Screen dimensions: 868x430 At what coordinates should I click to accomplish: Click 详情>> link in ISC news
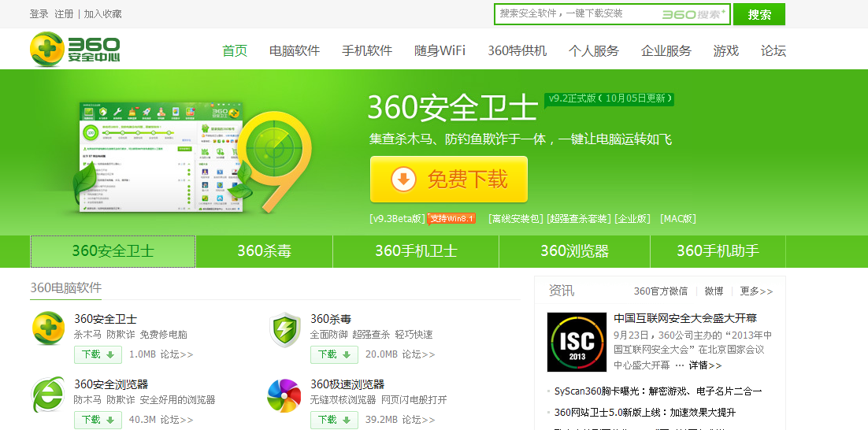(705, 365)
